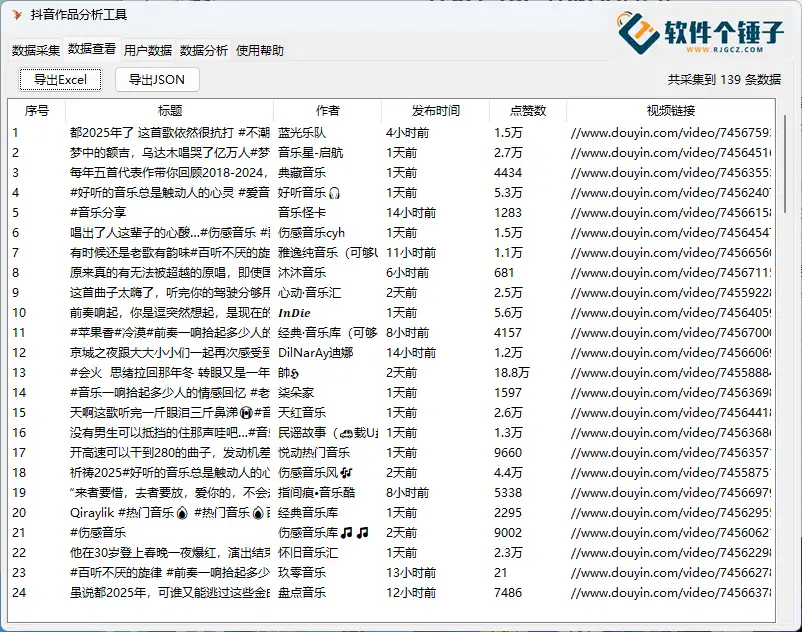Click the 作者 column header
This screenshot has width=802, height=632.
click(x=328, y=110)
